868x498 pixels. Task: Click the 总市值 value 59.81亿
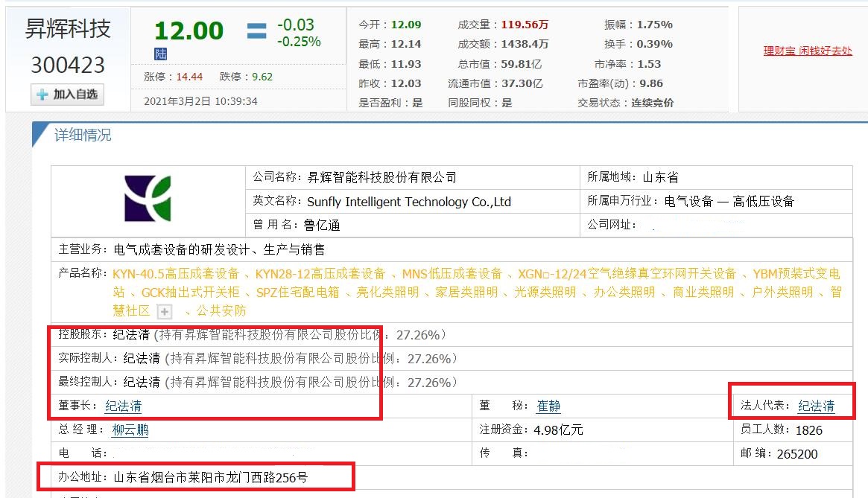pyautogui.click(x=522, y=64)
